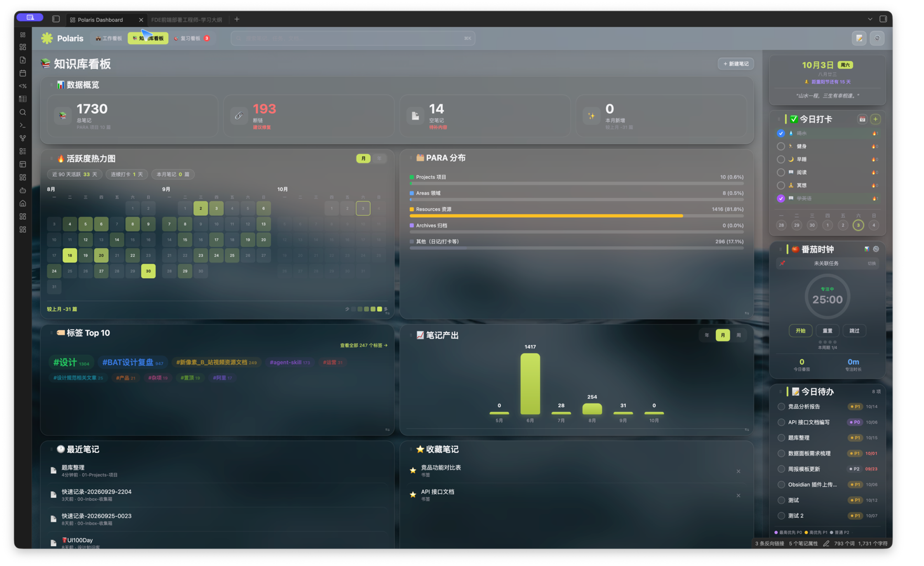The width and height of the screenshot is (924, 566).
Task: Check the 健身 habit checkbox
Action: 781,146
